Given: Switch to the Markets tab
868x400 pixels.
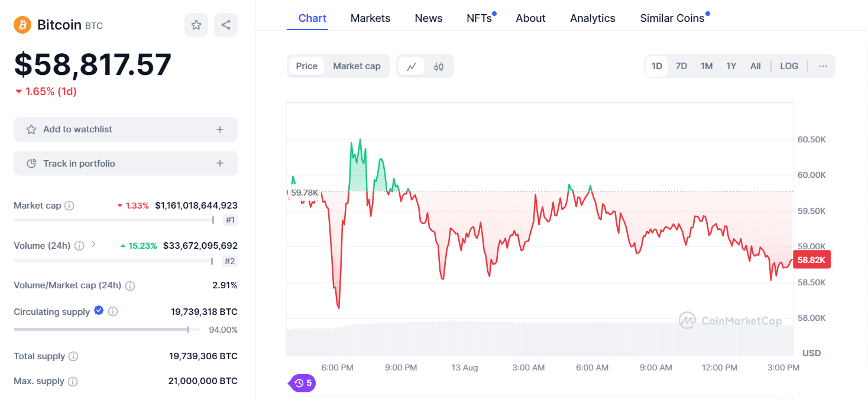Looking at the screenshot, I should [370, 18].
